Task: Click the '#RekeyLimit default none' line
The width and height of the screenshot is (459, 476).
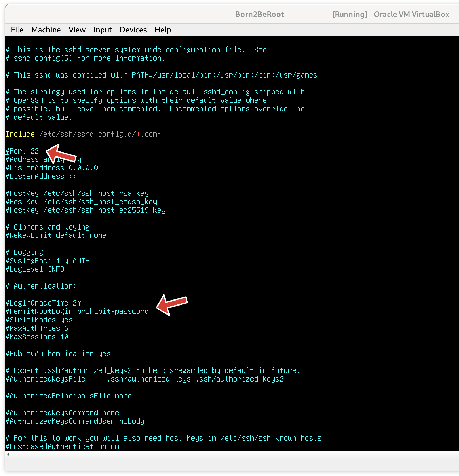Action: click(x=56, y=235)
